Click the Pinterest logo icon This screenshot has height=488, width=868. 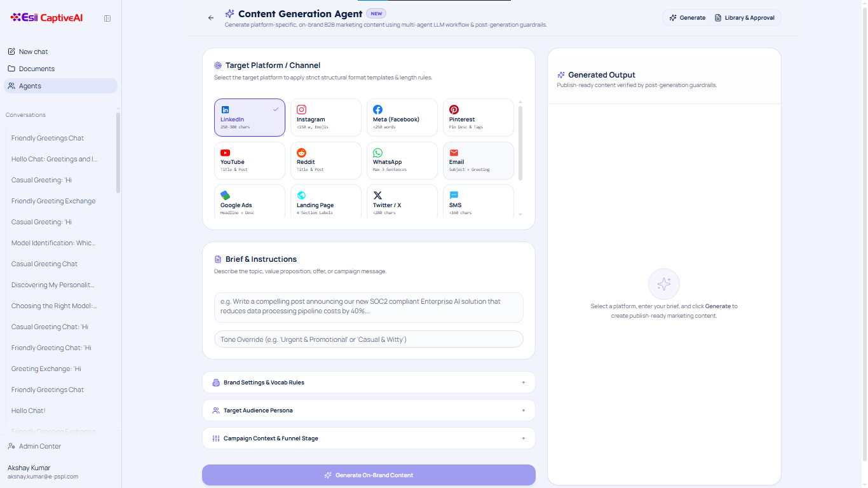pyautogui.click(x=454, y=110)
